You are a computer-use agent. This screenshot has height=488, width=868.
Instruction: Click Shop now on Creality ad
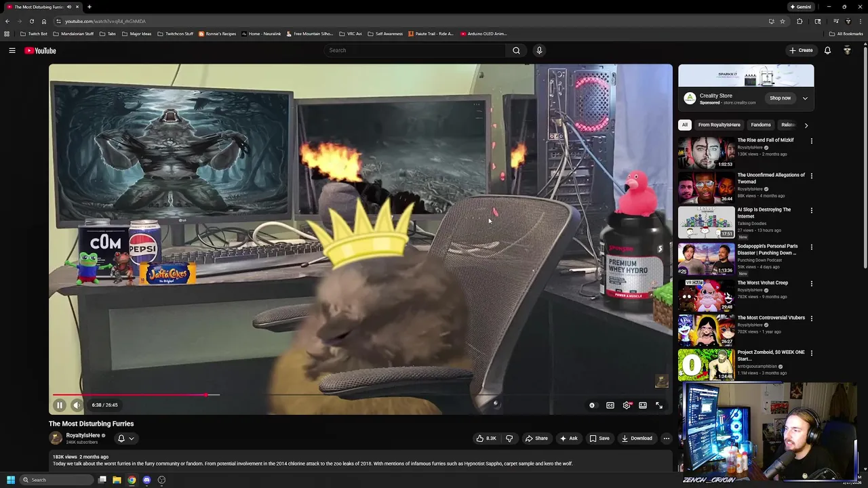tap(780, 98)
